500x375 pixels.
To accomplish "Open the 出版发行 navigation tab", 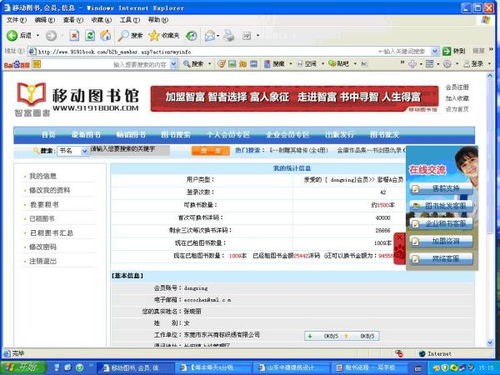I will click(x=340, y=135).
